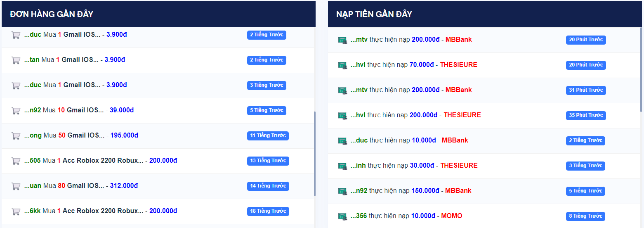The image size is (644, 228).
Task: Click the orders list vertical scrollbar thumb
Action: point(315,154)
